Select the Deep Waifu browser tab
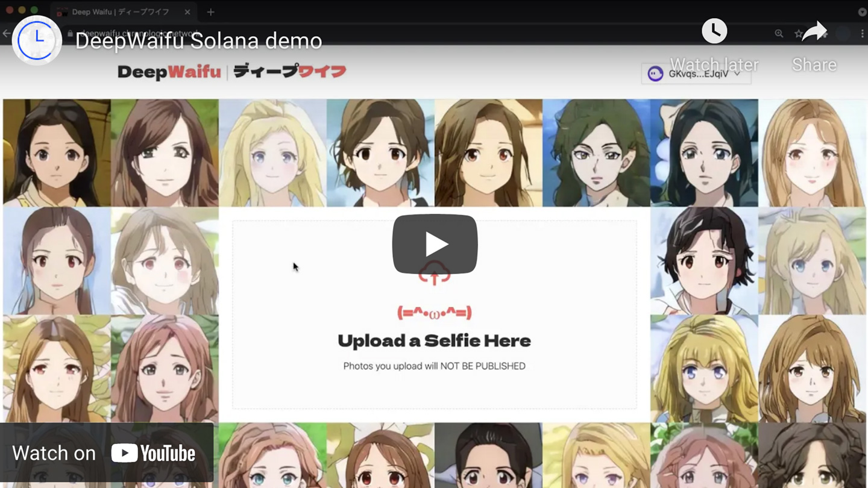 pyautogui.click(x=124, y=12)
